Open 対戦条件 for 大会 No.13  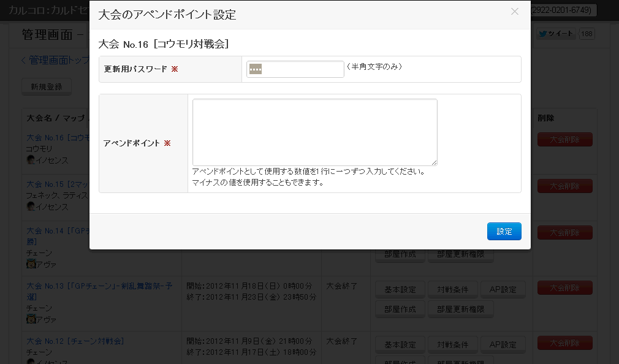pyautogui.click(x=452, y=290)
